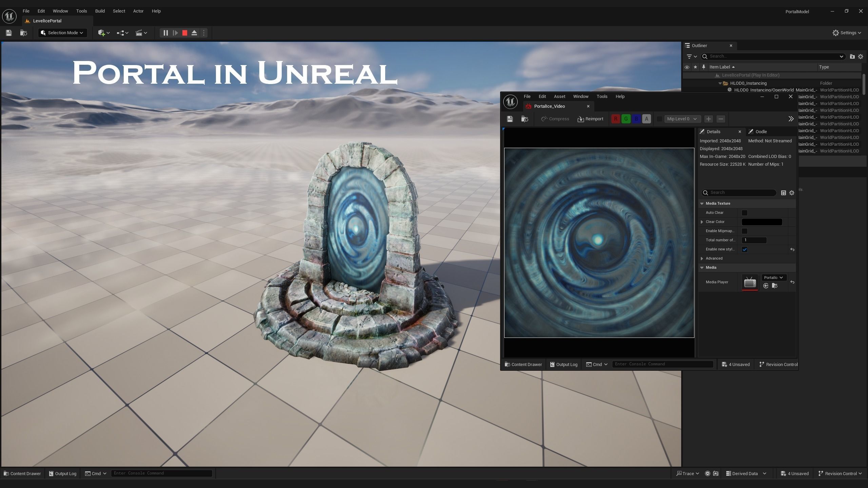Click the Unreal Engine logo in main window
This screenshot has height=488, width=868.
[9, 16]
